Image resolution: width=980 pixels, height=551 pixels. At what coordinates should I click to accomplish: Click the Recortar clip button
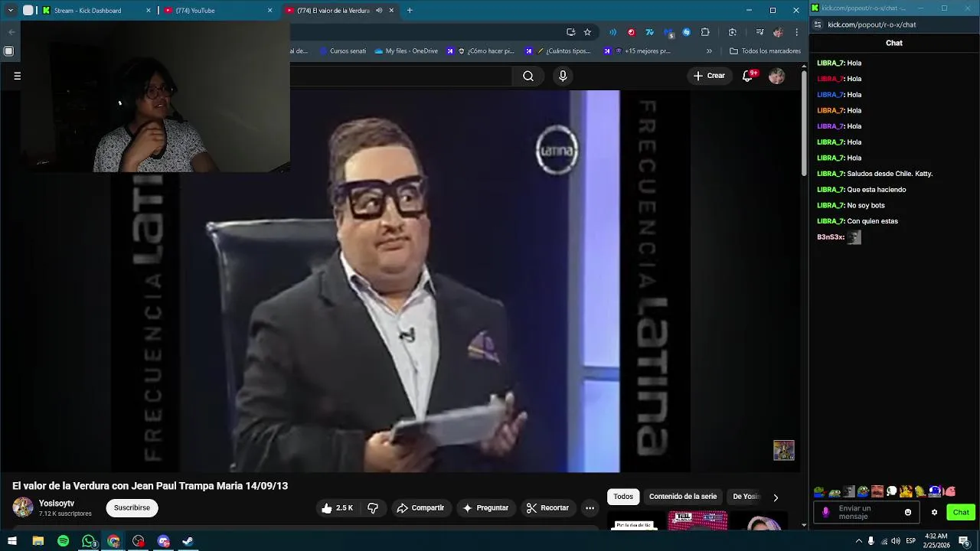(547, 508)
